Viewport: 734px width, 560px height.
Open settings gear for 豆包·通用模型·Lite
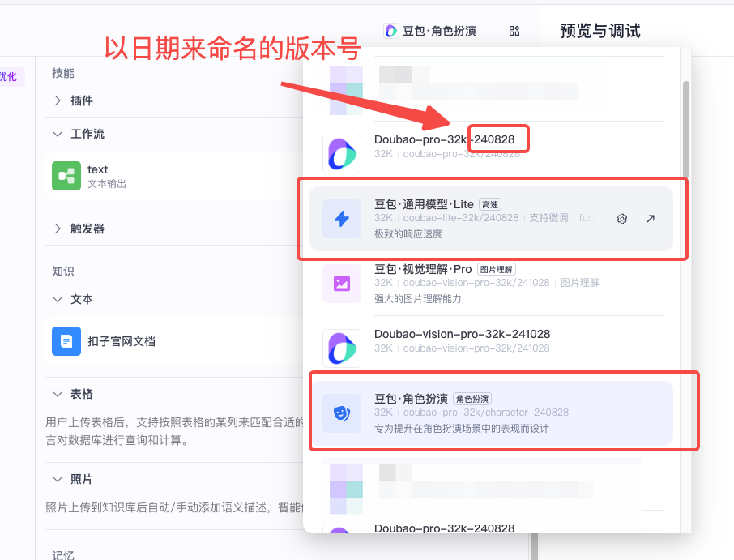point(622,219)
